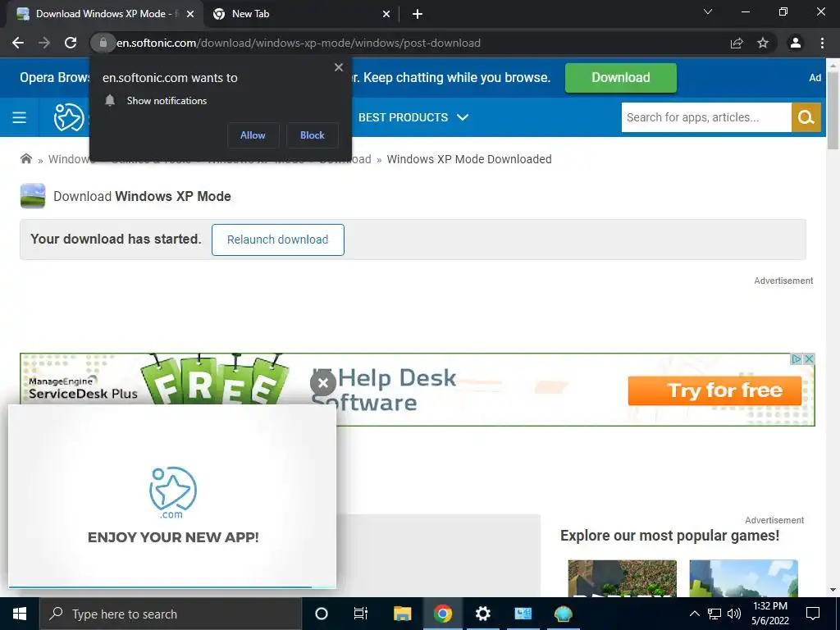
Task: Click the Softonic logo in video popup
Action: 172,492
